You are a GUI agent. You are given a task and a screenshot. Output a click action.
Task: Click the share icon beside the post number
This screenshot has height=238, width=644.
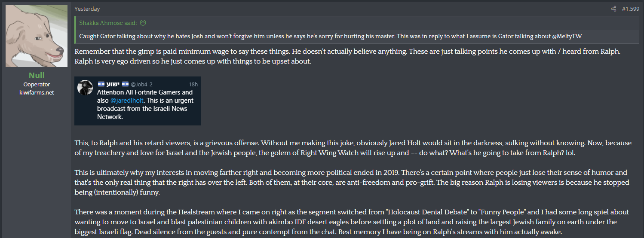coord(613,9)
